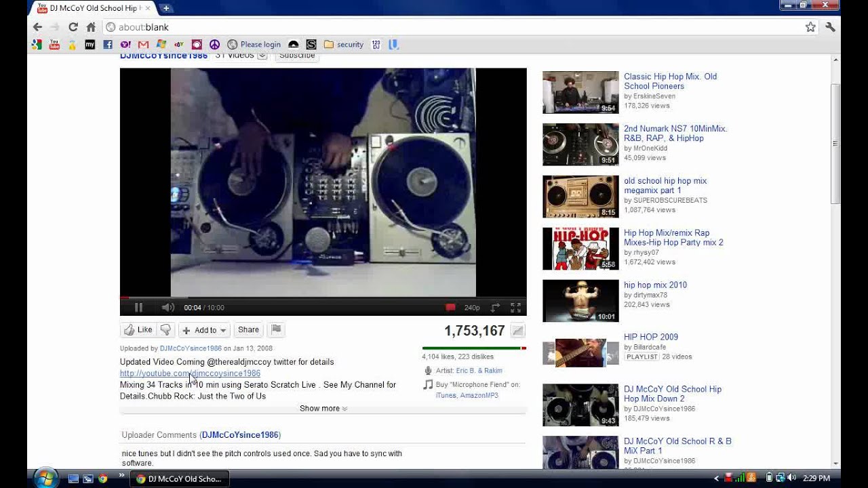Open Hip Hop Mix/remix Rap Mixes link
Screen dimensions: 868x488
pyautogui.click(x=673, y=238)
